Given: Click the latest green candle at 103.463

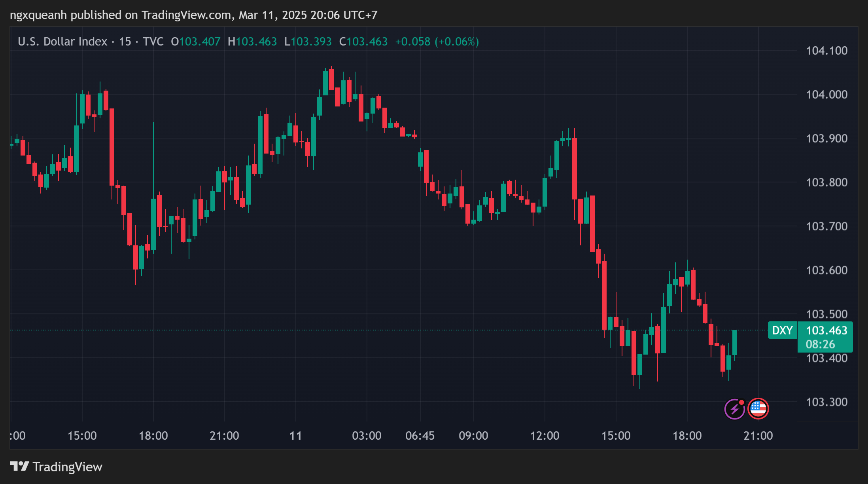Looking at the screenshot, I should (x=735, y=343).
